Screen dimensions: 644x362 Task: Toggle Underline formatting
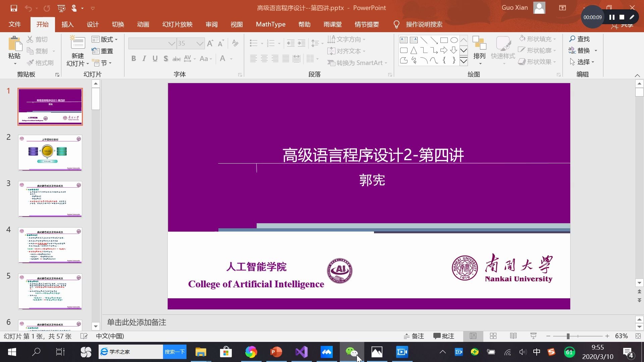tap(155, 59)
